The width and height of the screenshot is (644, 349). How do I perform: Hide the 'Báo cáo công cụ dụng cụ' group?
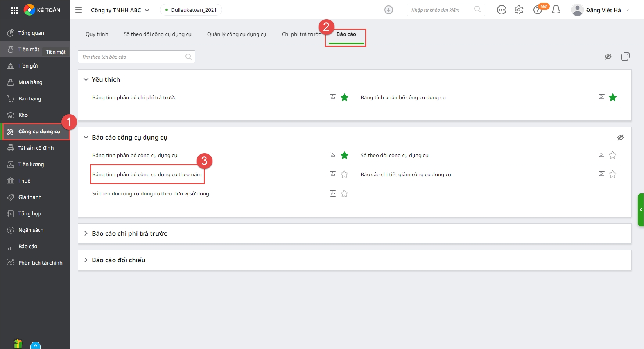(620, 138)
